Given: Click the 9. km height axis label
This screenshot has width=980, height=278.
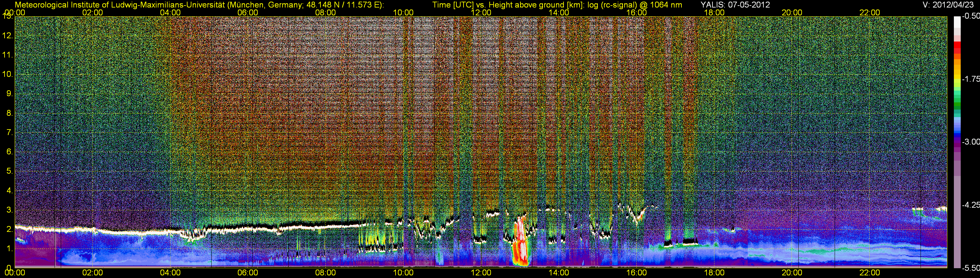Looking at the screenshot, I should pyautogui.click(x=9, y=94).
